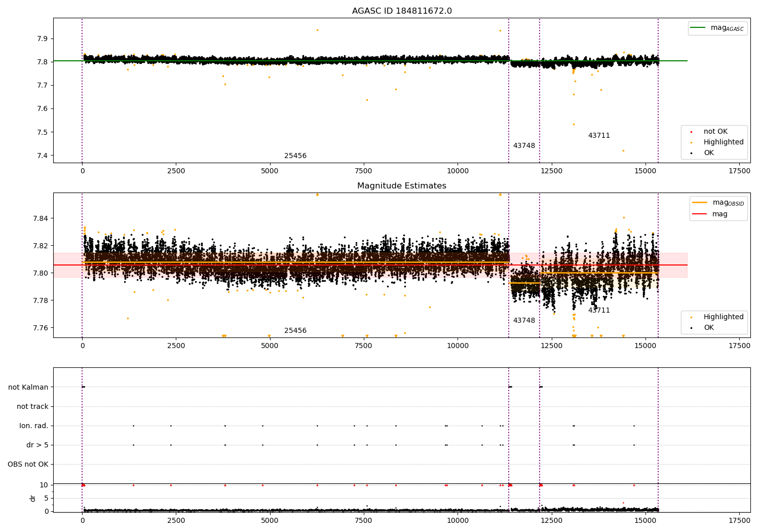
Task: Click the '25456' annotation in the top plot
Action: coord(295,156)
